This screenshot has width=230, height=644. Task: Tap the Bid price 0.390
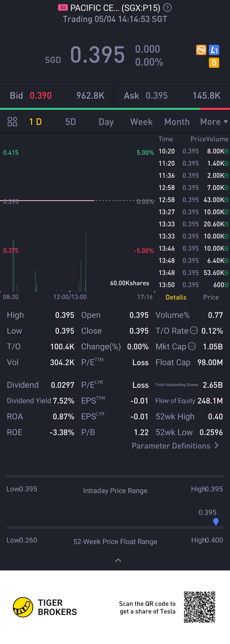click(x=41, y=96)
